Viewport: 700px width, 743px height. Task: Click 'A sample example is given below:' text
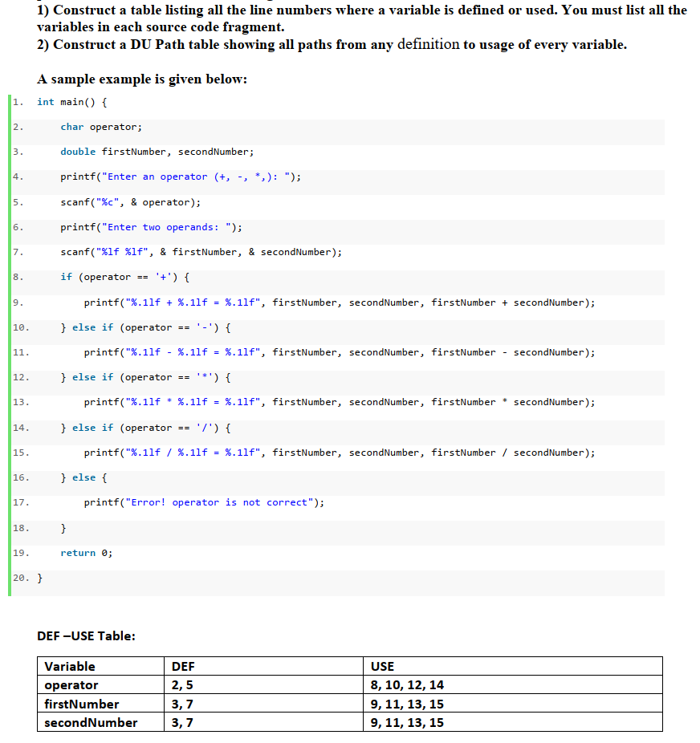(142, 79)
